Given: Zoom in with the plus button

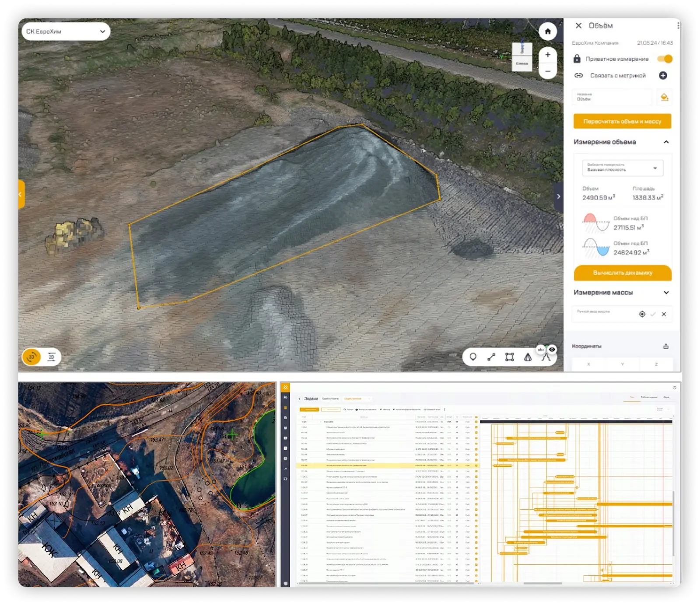Looking at the screenshot, I should coord(547,55).
